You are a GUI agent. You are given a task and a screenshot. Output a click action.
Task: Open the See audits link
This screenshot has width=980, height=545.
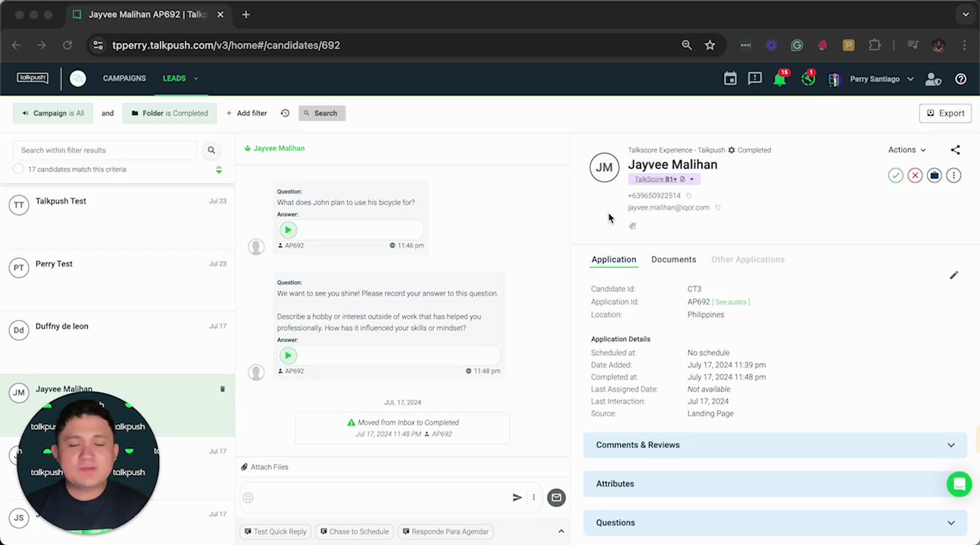click(x=731, y=302)
